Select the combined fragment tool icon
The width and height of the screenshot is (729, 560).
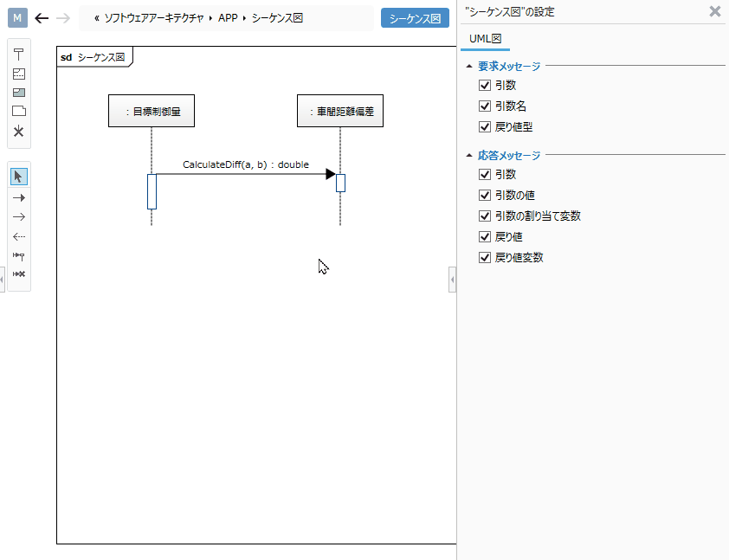(18, 74)
